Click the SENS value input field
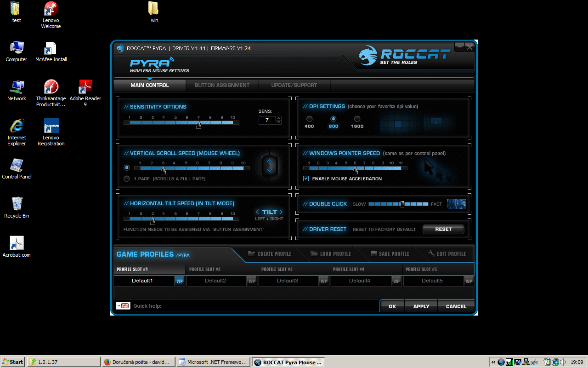This screenshot has width=588, height=368. click(x=267, y=120)
